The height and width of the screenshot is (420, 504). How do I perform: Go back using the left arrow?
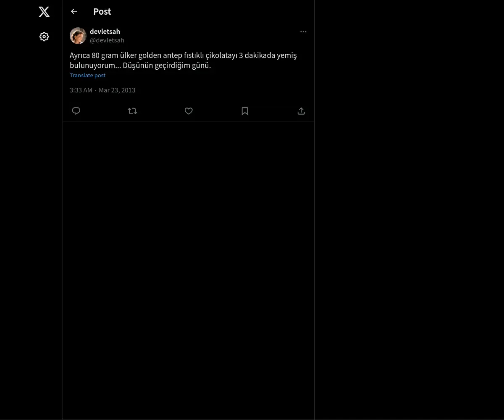74,11
